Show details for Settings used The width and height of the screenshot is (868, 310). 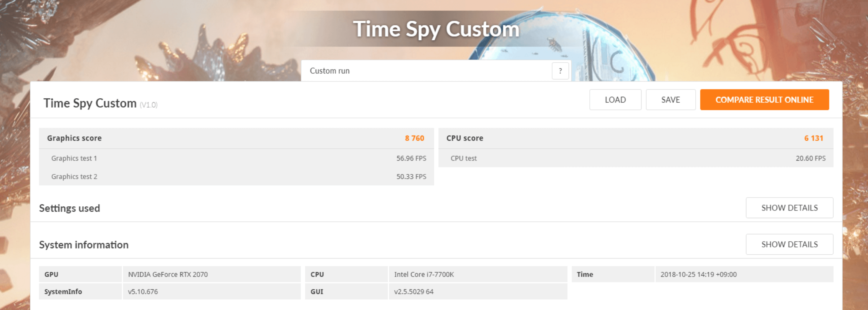click(x=789, y=208)
